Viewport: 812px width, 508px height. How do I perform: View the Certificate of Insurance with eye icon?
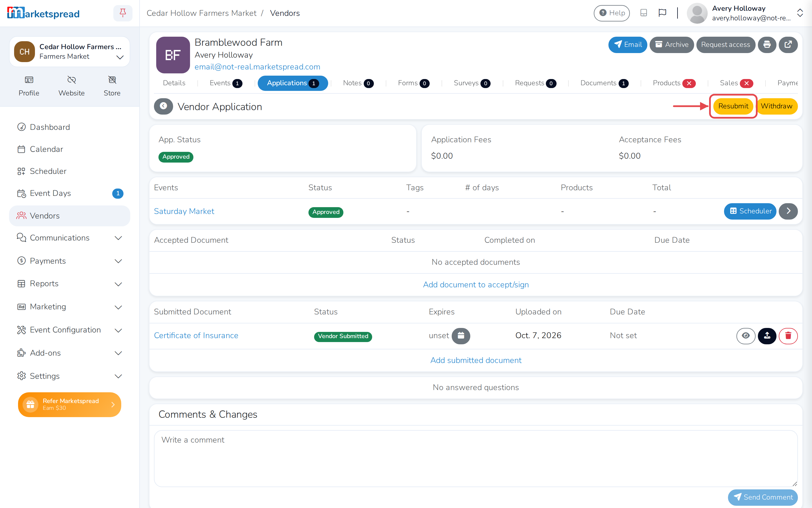745,336
